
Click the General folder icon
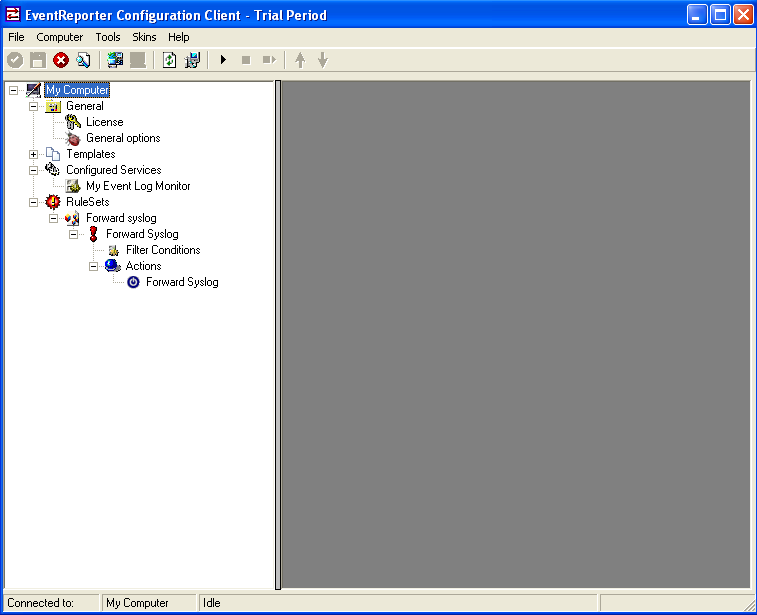pyautogui.click(x=53, y=106)
